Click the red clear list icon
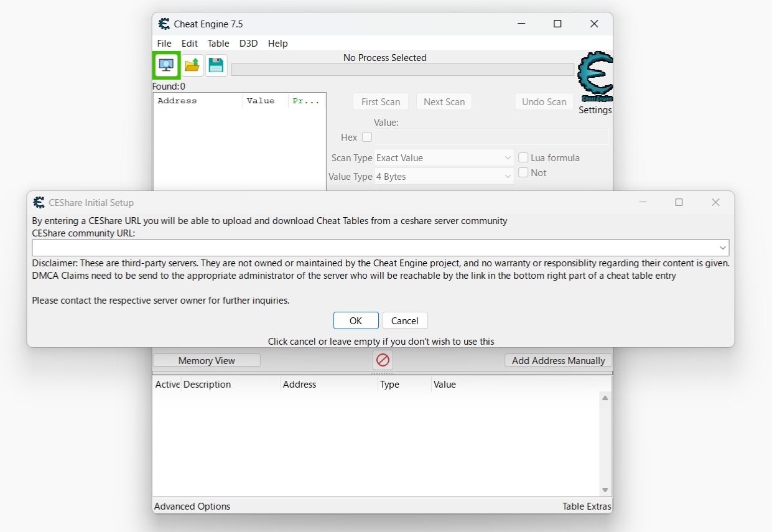The height and width of the screenshot is (532, 772). (383, 360)
